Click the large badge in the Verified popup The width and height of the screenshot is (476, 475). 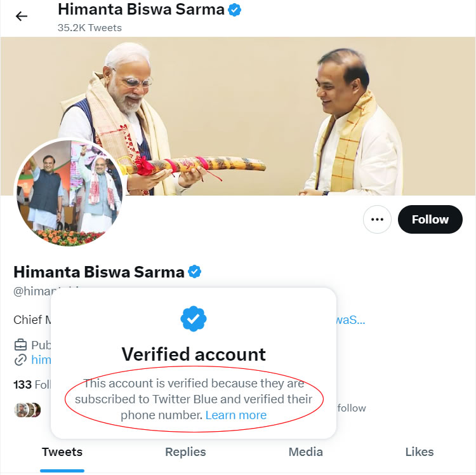tap(194, 319)
